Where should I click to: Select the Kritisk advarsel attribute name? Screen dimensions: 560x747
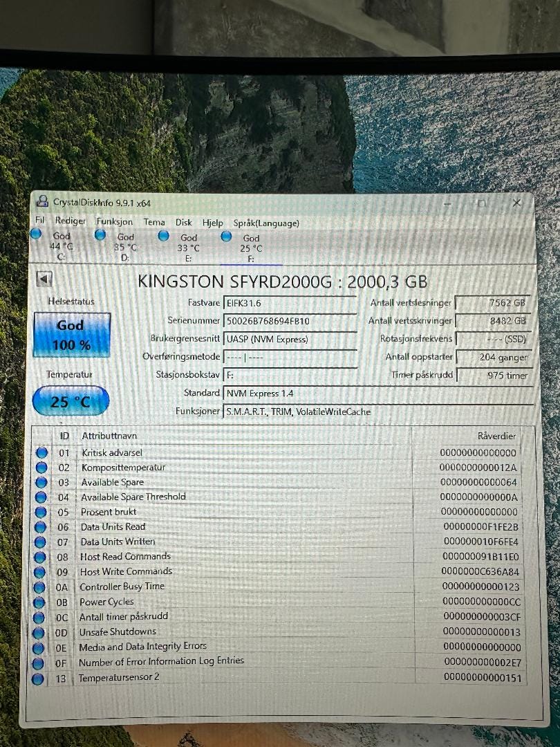(112, 452)
